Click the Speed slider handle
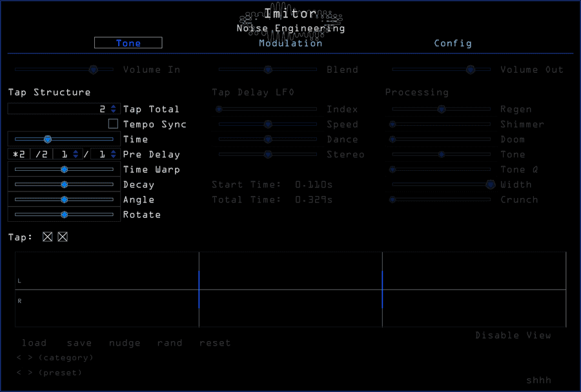This screenshot has height=392, width=581. (268, 124)
